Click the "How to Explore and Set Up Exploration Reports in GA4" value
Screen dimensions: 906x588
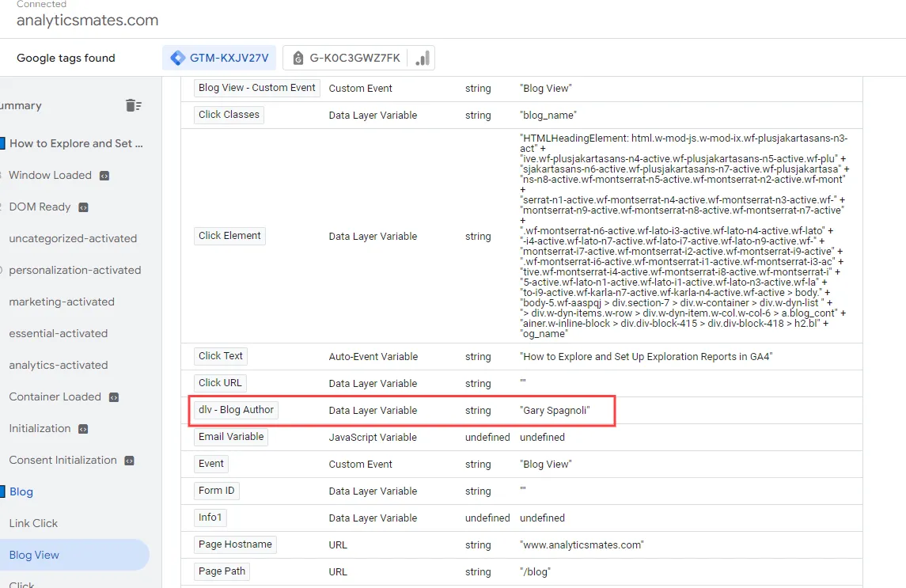[x=646, y=357]
